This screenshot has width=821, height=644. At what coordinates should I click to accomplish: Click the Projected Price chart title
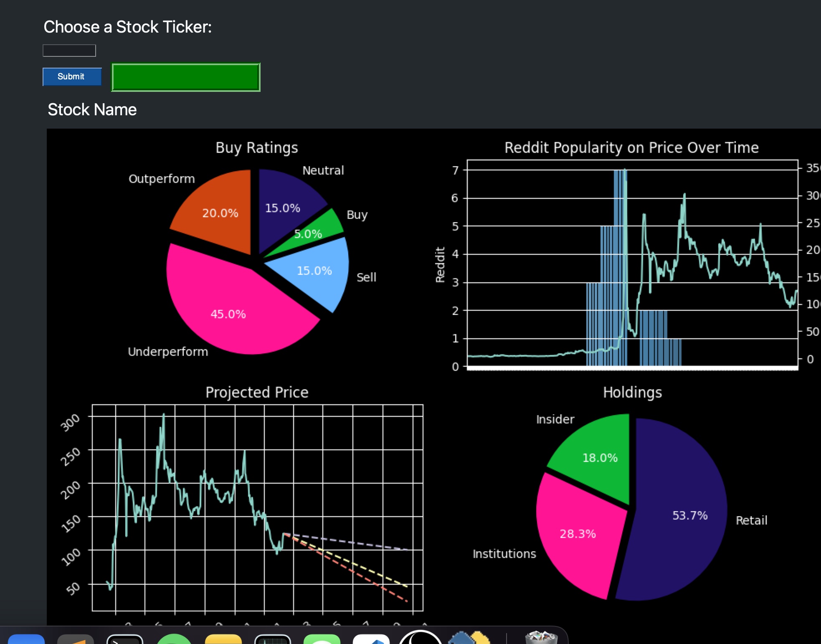(257, 393)
